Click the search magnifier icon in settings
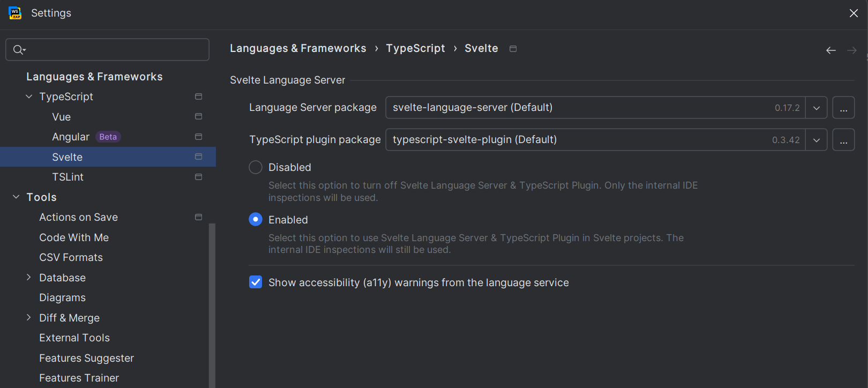868x388 pixels. coord(19,50)
